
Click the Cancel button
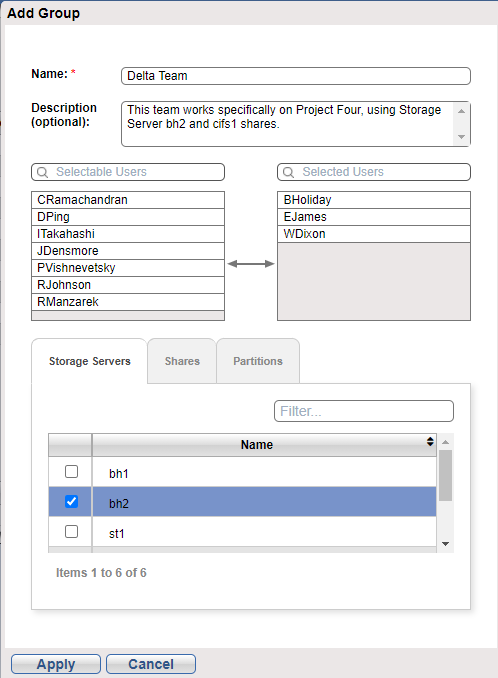(151, 664)
